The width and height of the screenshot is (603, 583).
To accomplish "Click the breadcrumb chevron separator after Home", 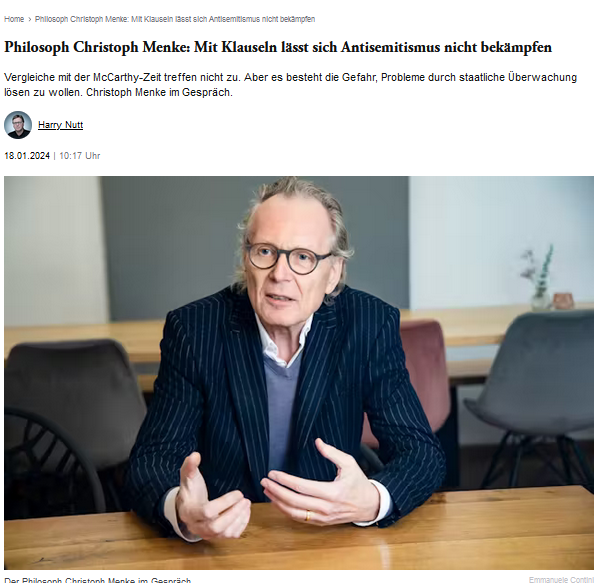I will pyautogui.click(x=30, y=19).
